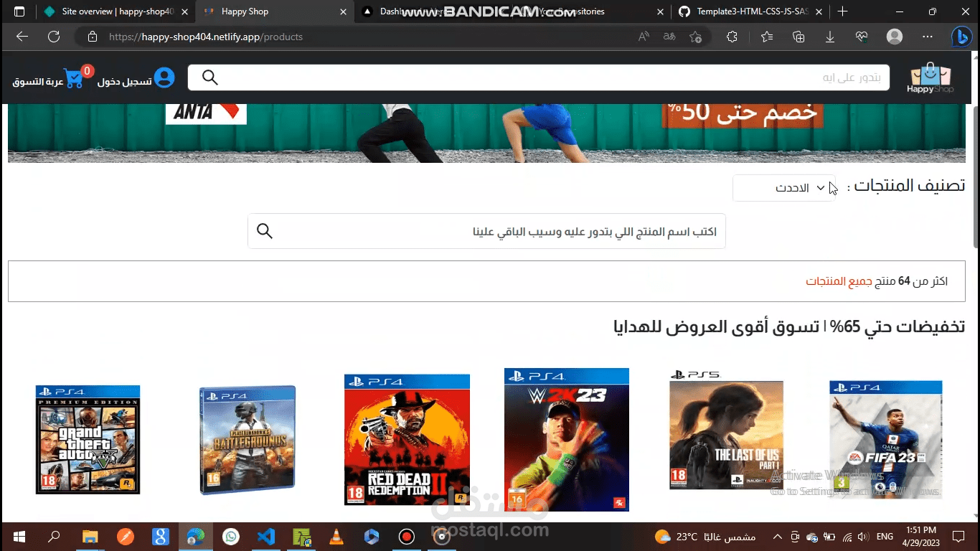This screenshot has width=980, height=551.
Task: Click the product search magnifier icon
Action: coord(265,231)
